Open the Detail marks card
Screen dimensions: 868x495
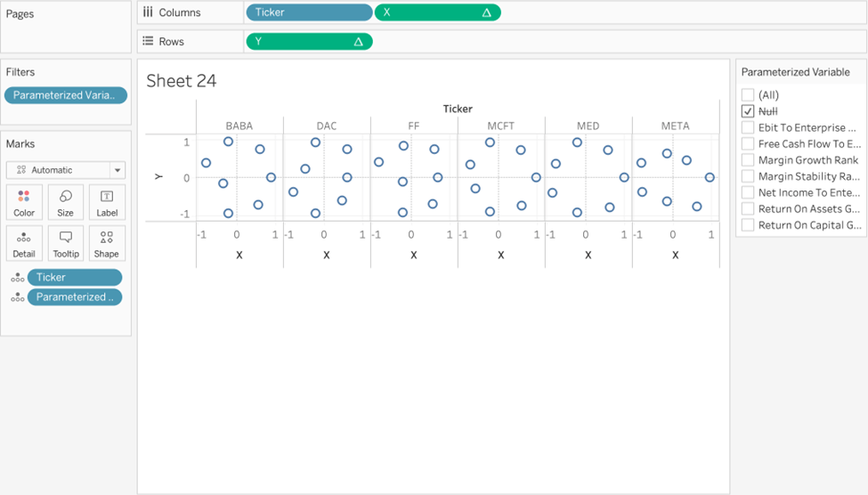click(24, 244)
